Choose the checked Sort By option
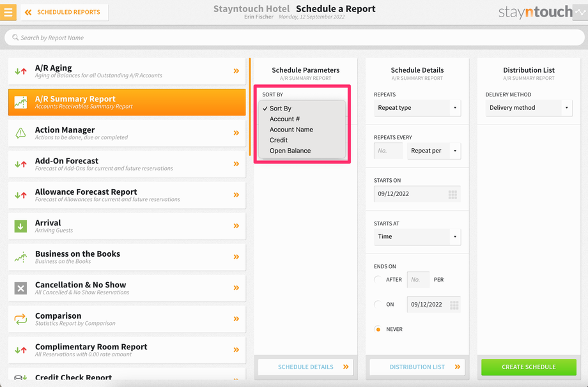 point(302,109)
